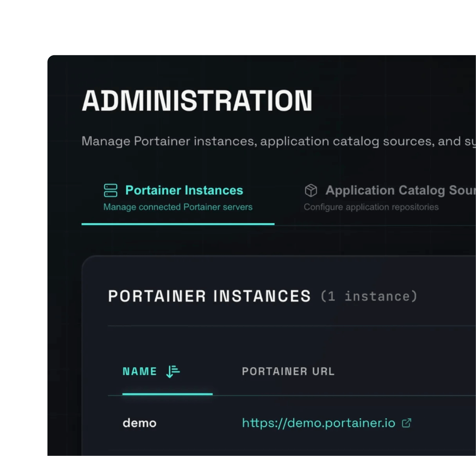Click the package box icon

click(x=311, y=190)
